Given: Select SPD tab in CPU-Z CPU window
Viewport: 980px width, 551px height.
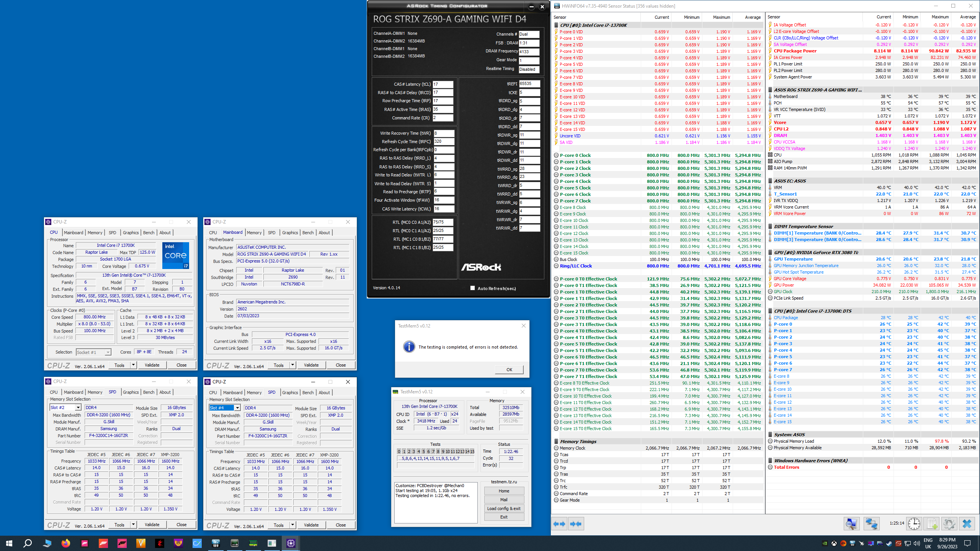Looking at the screenshot, I should pyautogui.click(x=112, y=233).
